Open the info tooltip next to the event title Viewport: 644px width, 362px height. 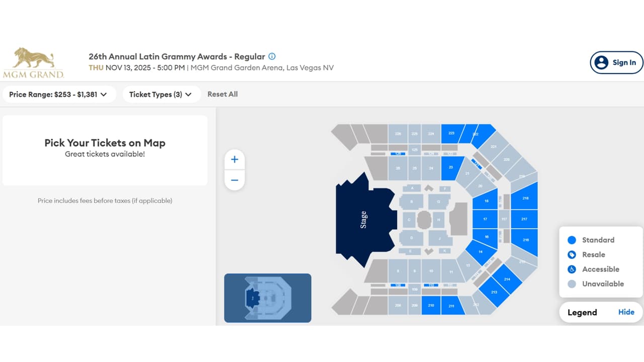(x=272, y=56)
